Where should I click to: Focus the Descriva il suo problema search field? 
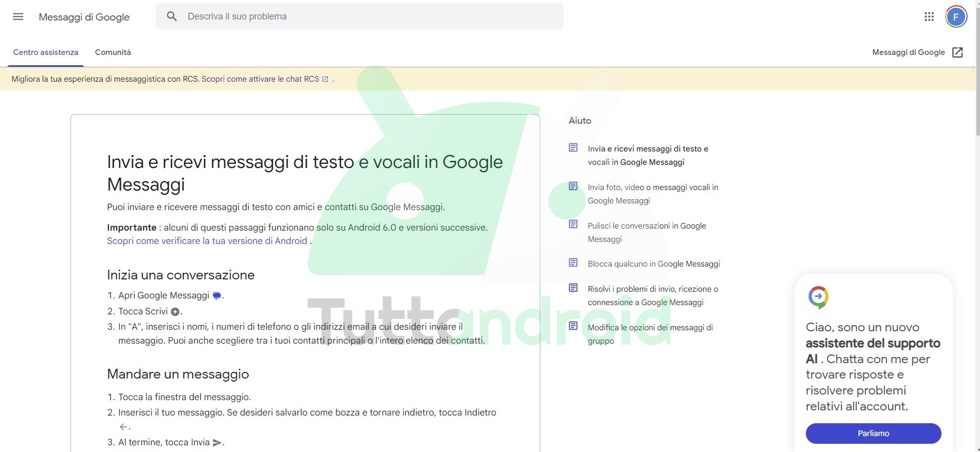coord(360,16)
